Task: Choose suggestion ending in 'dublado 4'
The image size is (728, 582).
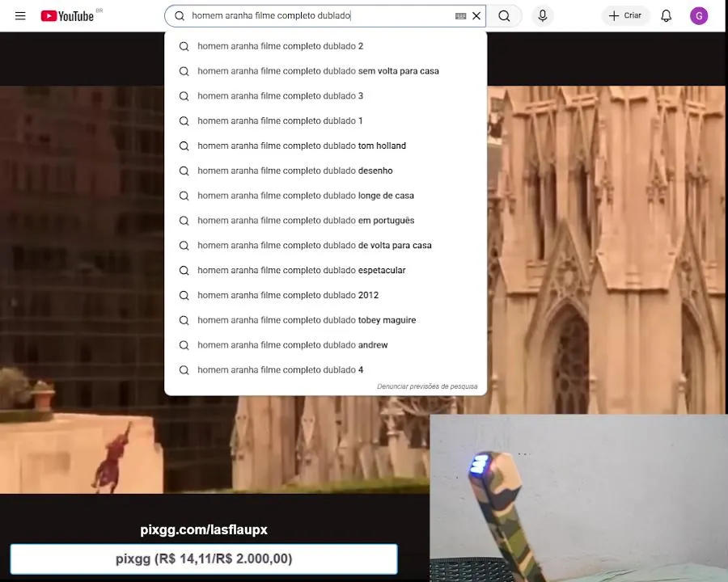Action: click(x=325, y=370)
